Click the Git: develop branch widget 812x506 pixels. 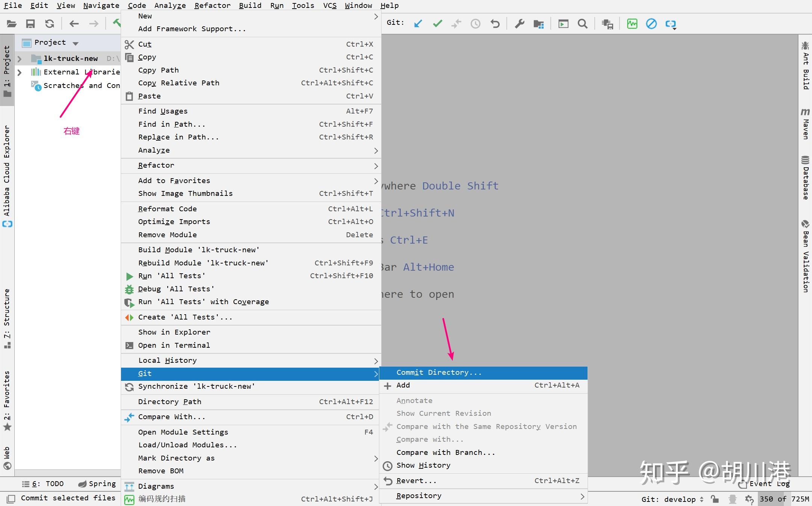click(672, 499)
